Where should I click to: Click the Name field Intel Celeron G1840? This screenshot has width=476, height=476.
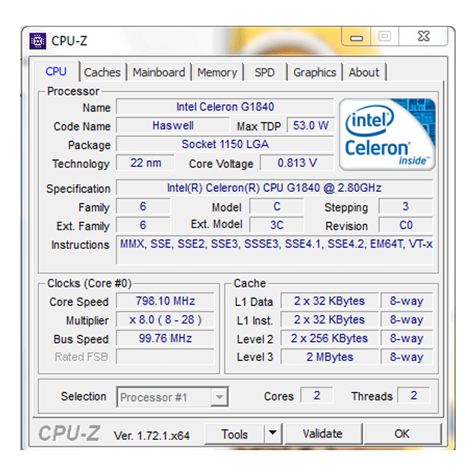225,107
